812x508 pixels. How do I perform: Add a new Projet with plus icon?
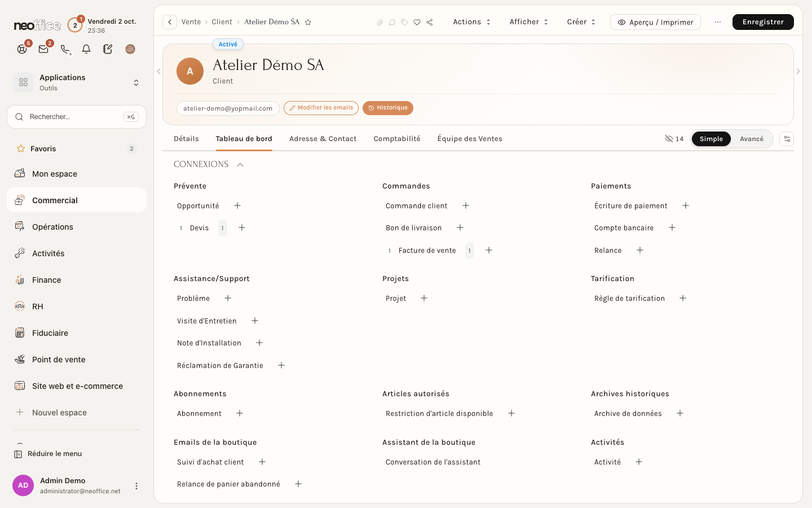(424, 298)
